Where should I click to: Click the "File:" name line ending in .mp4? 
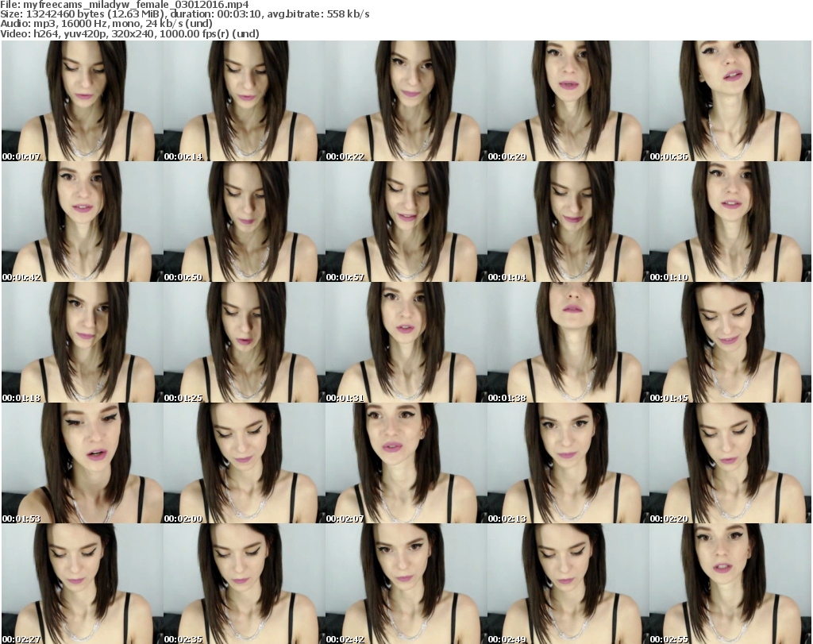coord(125,5)
